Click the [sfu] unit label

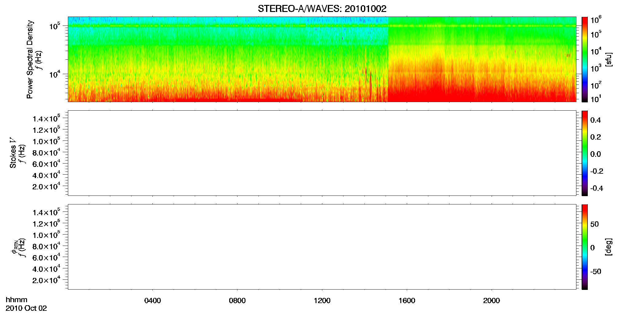pos(608,59)
